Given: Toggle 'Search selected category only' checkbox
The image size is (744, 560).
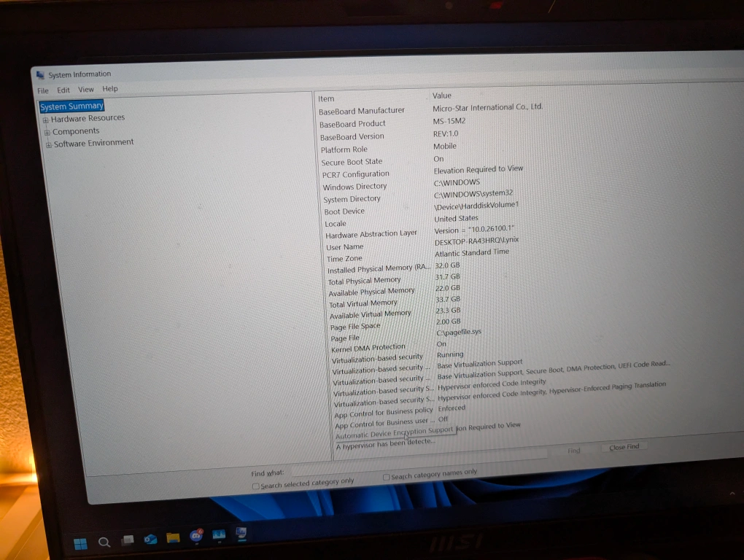Looking at the screenshot, I should 256,486.
